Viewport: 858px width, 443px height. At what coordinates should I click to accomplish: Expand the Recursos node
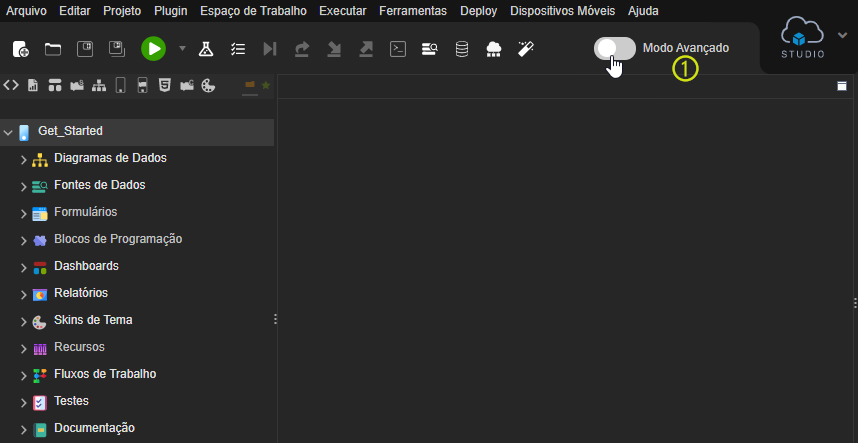coord(24,349)
